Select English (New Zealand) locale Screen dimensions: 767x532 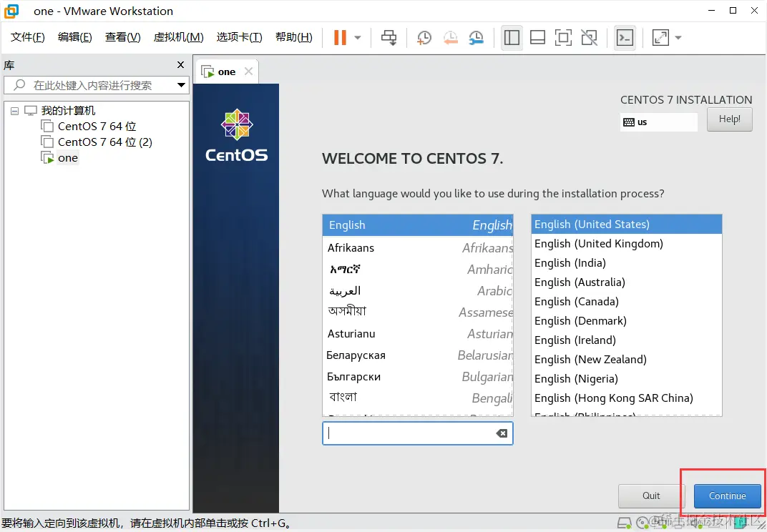[x=627, y=360]
